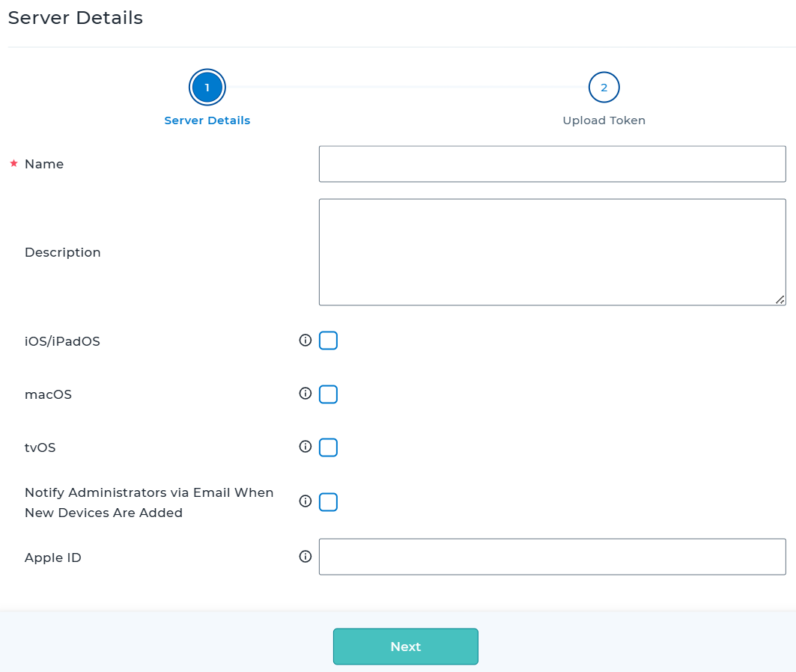Enable the iOS/iPadOS checkbox
The width and height of the screenshot is (796, 672).
(328, 341)
